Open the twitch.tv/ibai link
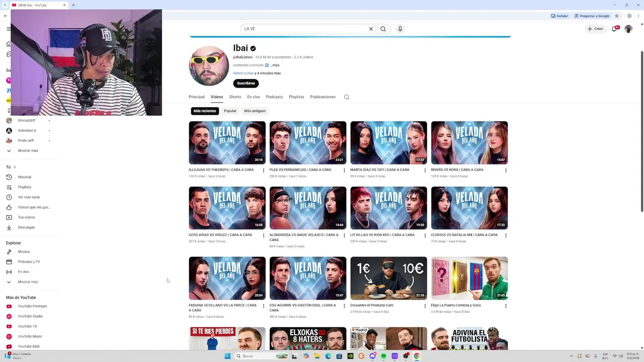 click(243, 73)
